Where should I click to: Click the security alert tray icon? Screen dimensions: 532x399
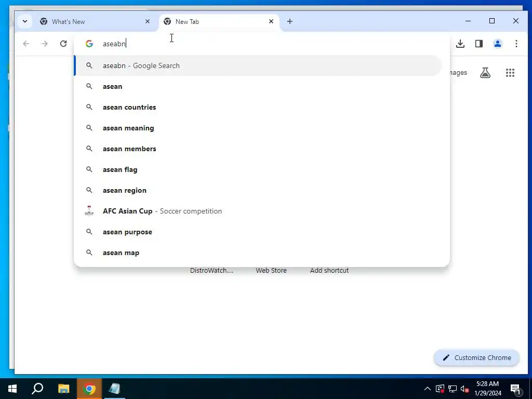(x=440, y=389)
